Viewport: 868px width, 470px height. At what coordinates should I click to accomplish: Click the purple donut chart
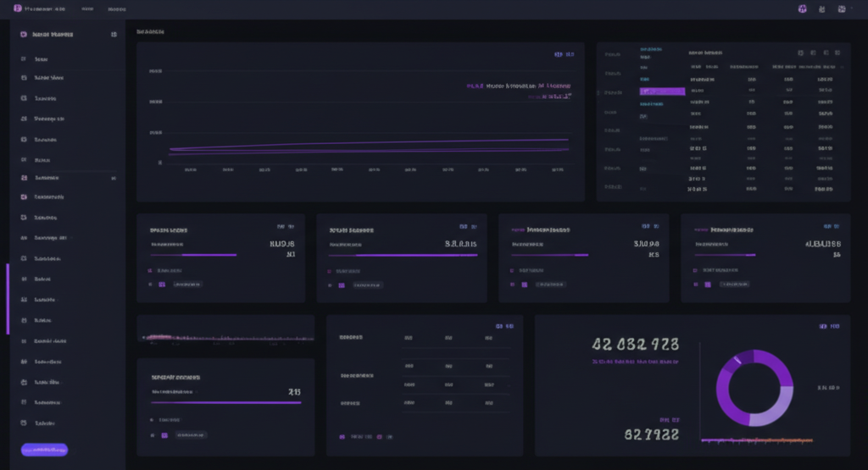(x=754, y=389)
